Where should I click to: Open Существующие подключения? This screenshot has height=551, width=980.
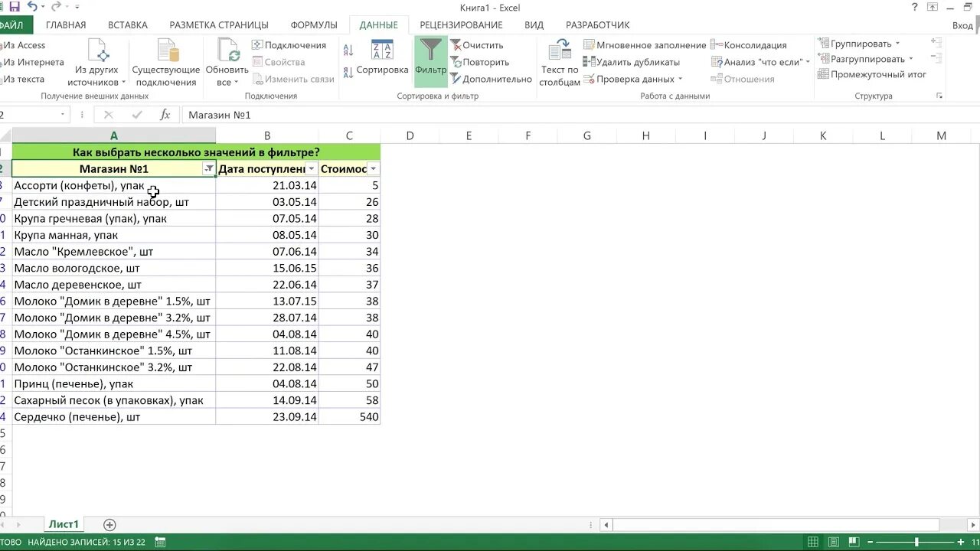(x=166, y=63)
